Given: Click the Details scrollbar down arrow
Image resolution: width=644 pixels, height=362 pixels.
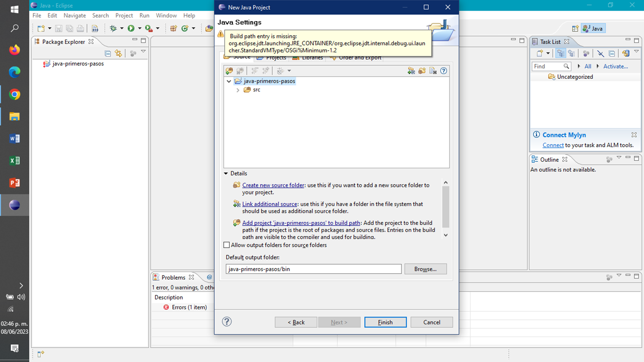Looking at the screenshot, I should 446,235.
